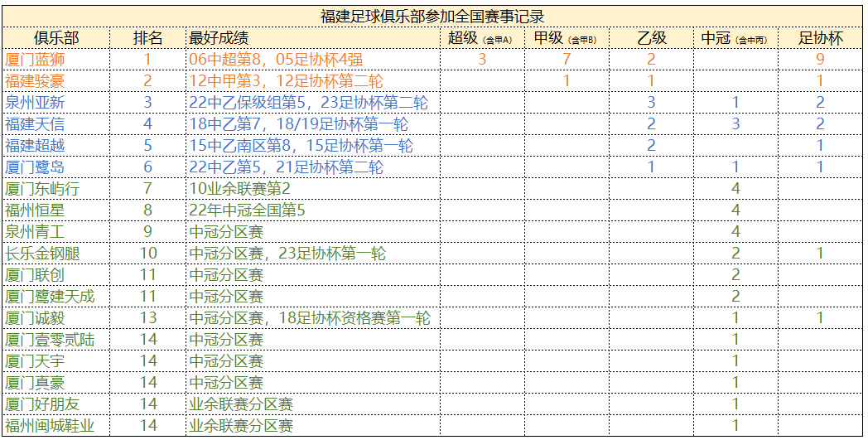Screen dimensions: 868x440
Task: Click 福建天信's 中冠 value 3
Action: (735, 123)
